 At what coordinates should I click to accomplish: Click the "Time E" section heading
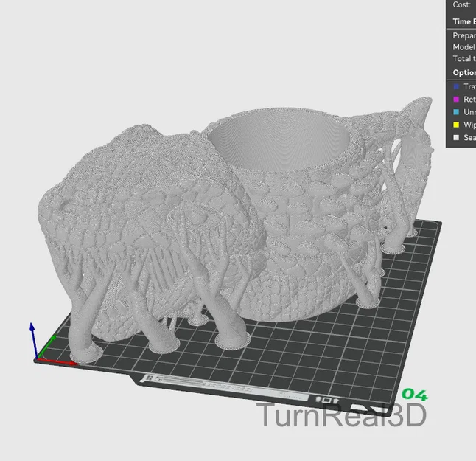coord(464,22)
